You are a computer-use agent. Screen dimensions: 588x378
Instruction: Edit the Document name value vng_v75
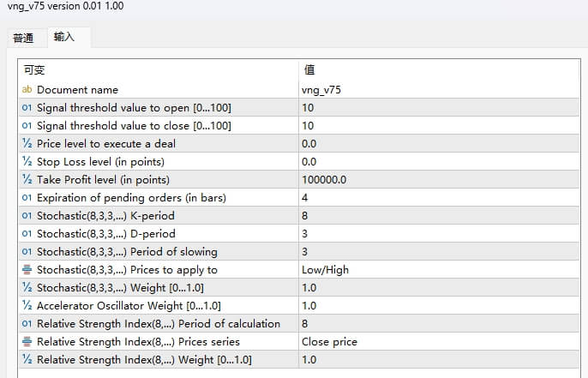click(x=437, y=90)
